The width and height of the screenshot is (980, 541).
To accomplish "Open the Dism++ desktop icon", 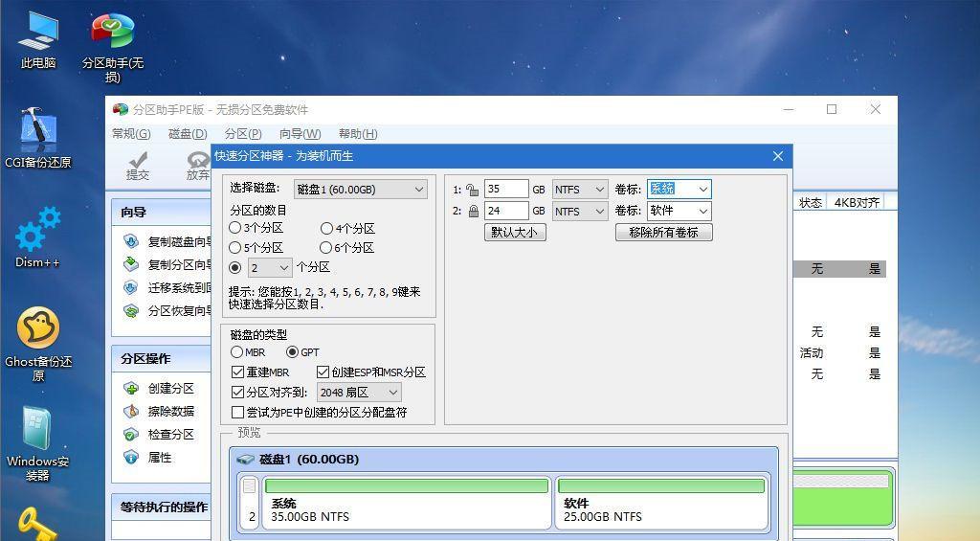I will pyautogui.click(x=38, y=237).
